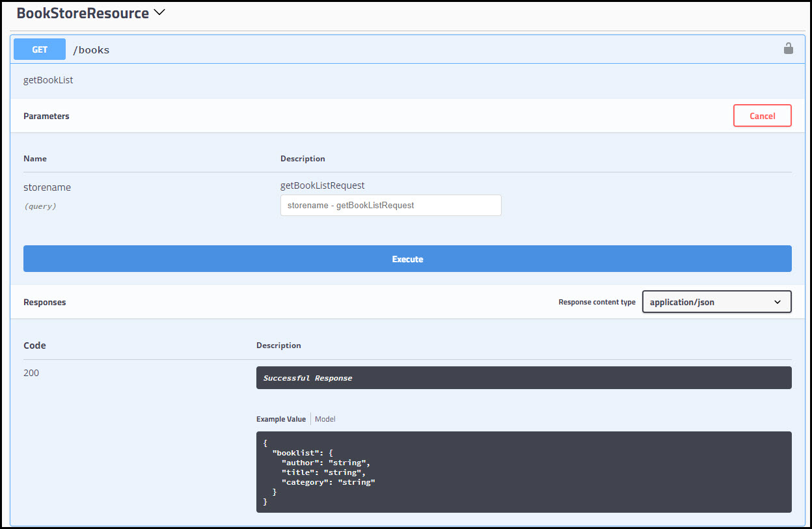Click the /books endpoint path
Screen dimensions: 812x529
(x=91, y=50)
